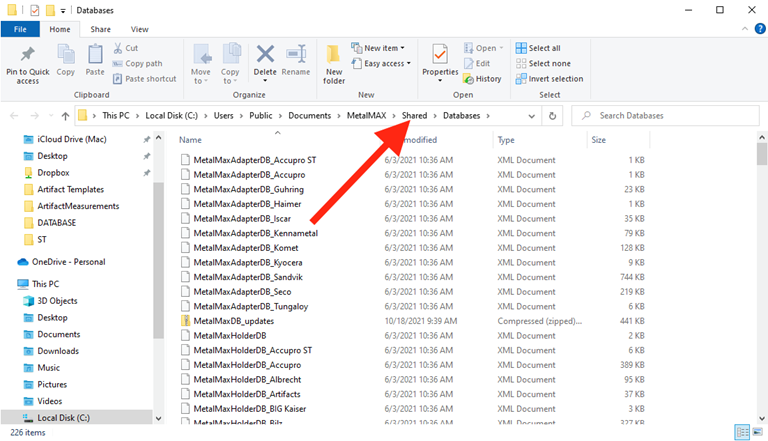
Task: Select MetalMaxHolderDB_Albrecht file
Action: click(240, 379)
